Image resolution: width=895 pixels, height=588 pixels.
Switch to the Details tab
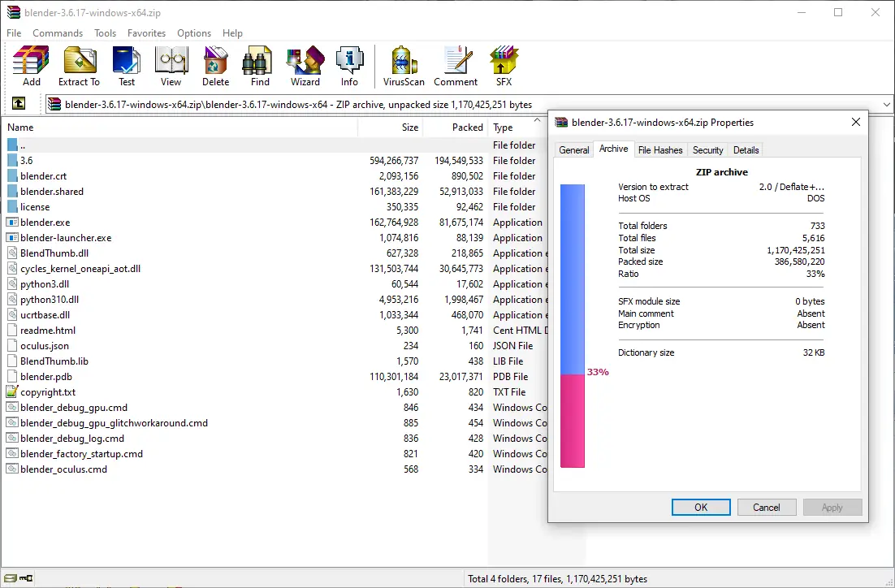point(746,150)
